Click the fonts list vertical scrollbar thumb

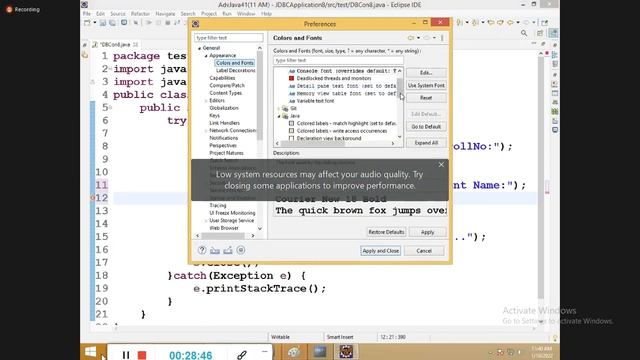click(x=400, y=87)
